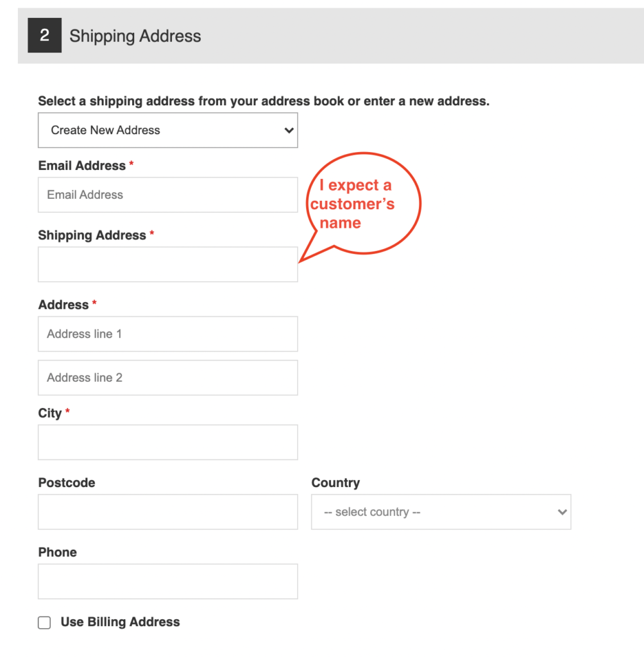Click into the Address line 1 field
The image size is (644, 657).
[x=167, y=334]
